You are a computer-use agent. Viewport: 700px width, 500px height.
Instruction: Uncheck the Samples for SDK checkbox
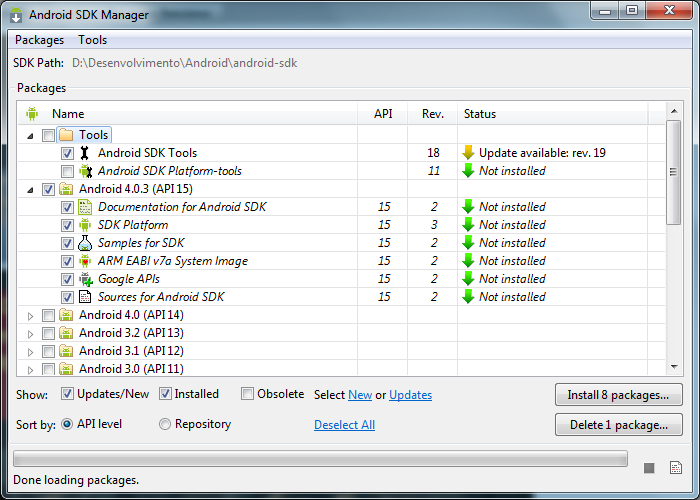[67, 243]
